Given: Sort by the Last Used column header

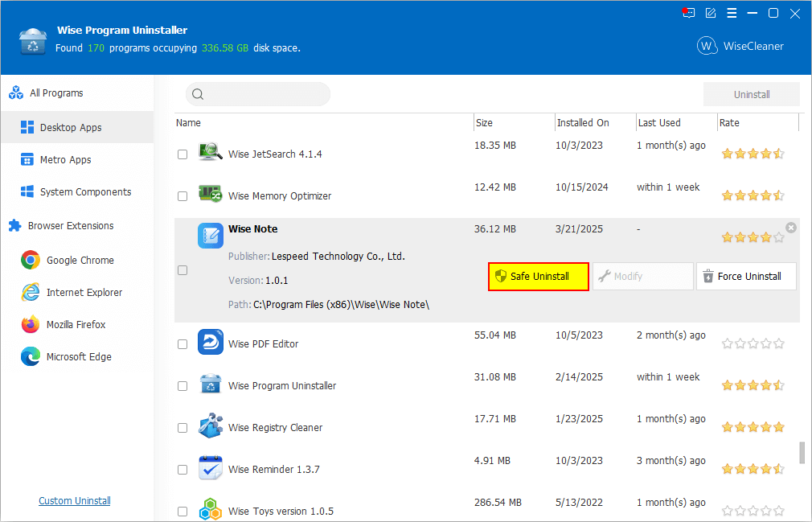Looking at the screenshot, I should (x=676, y=123).
